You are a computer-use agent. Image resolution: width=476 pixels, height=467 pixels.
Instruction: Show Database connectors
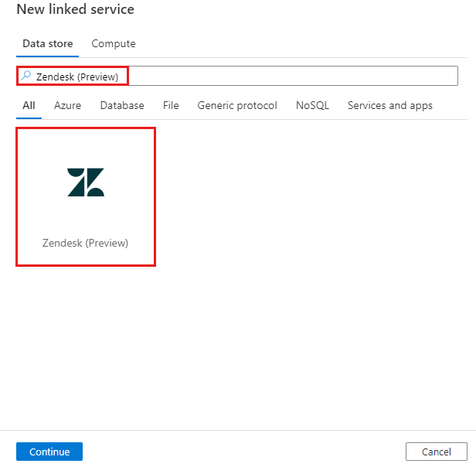(122, 105)
